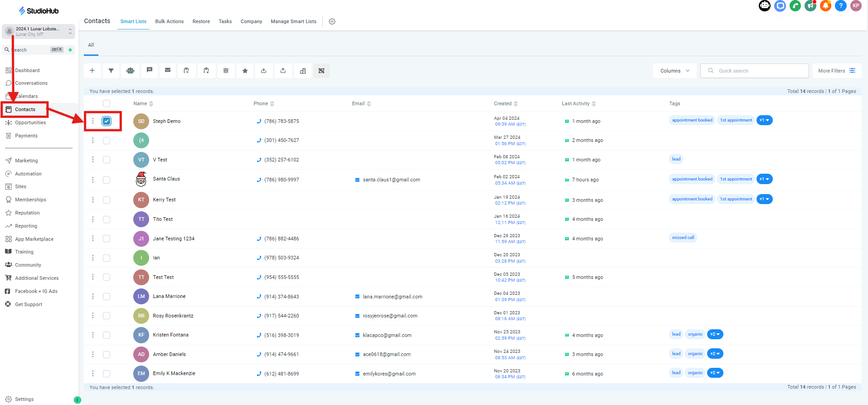The width and height of the screenshot is (868, 405).
Task: Expand the +2 tags badge for Kristen Fontana
Action: pyautogui.click(x=715, y=334)
